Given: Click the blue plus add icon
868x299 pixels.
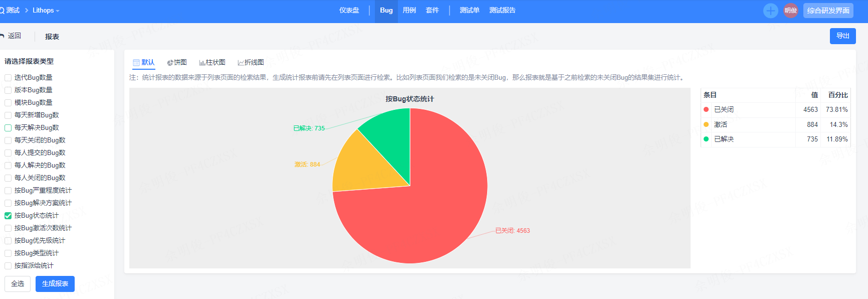Looking at the screenshot, I should (x=770, y=11).
